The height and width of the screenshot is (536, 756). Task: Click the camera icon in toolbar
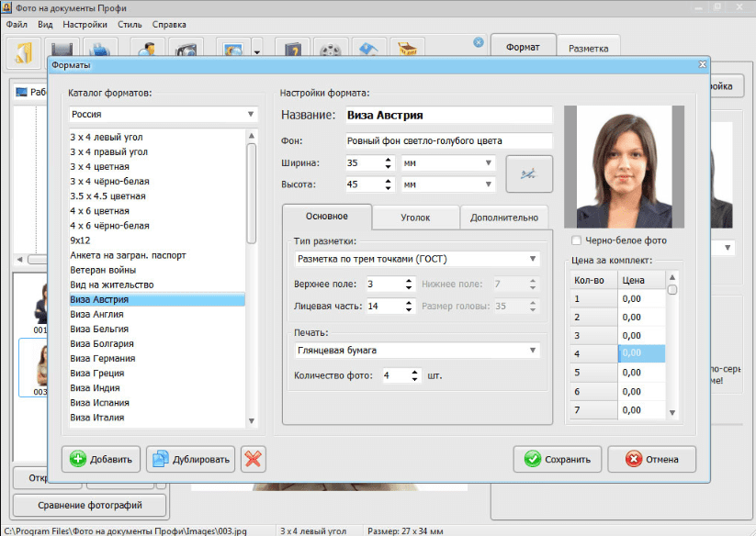tap(185, 50)
